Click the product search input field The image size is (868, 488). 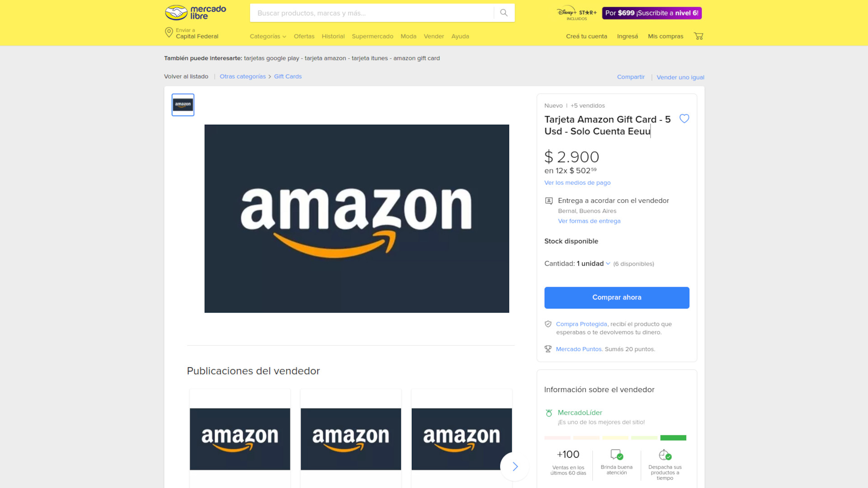point(372,13)
